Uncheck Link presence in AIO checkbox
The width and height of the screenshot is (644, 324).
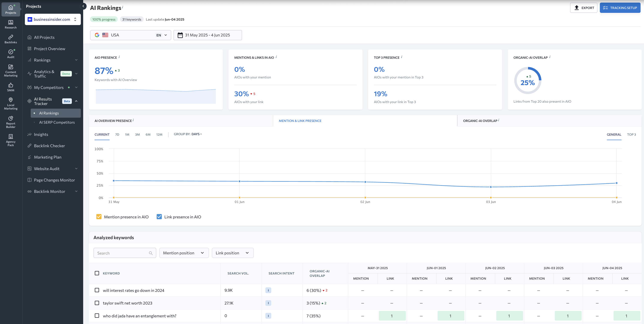(x=159, y=217)
